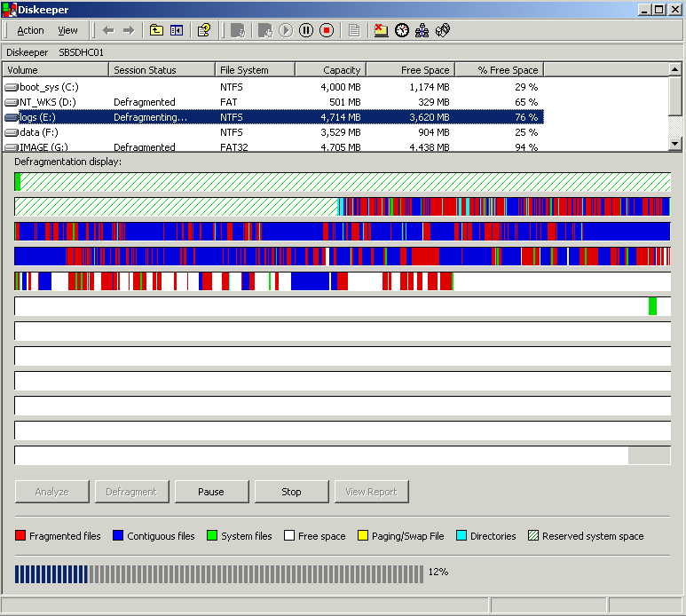
Task: Sort by the File System column header
Action: [255, 70]
